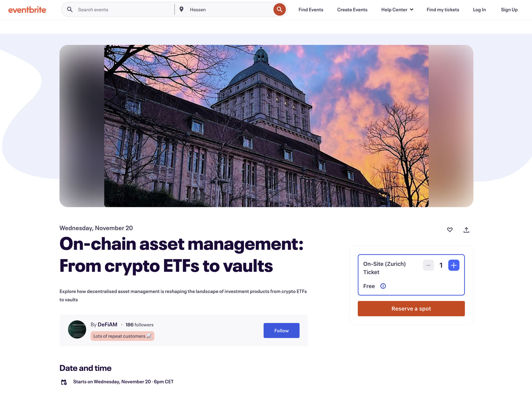Click the location pin icon near Hessen
The image size is (532, 399).
[181, 9]
